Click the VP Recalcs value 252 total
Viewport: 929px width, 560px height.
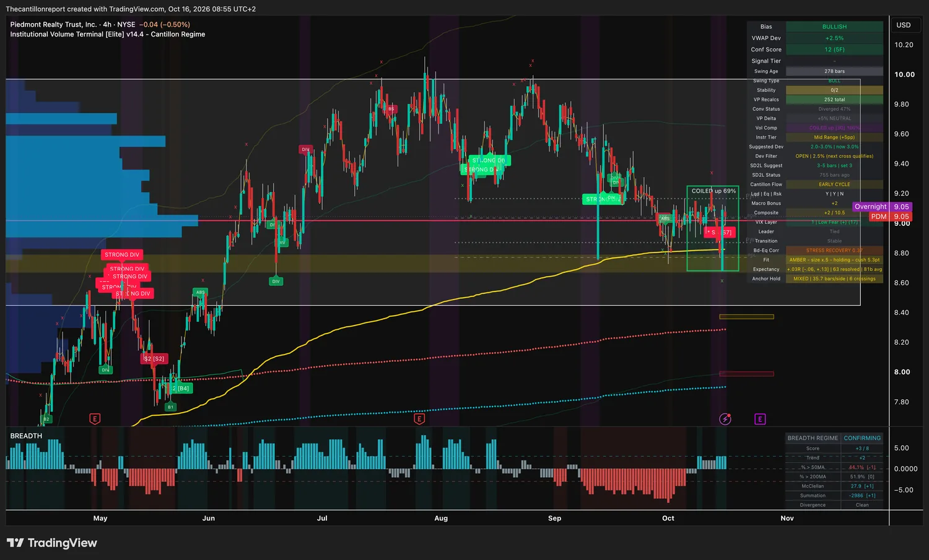pos(834,100)
